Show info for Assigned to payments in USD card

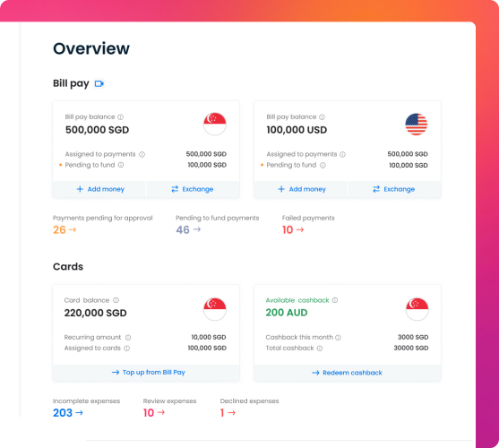[x=342, y=154]
